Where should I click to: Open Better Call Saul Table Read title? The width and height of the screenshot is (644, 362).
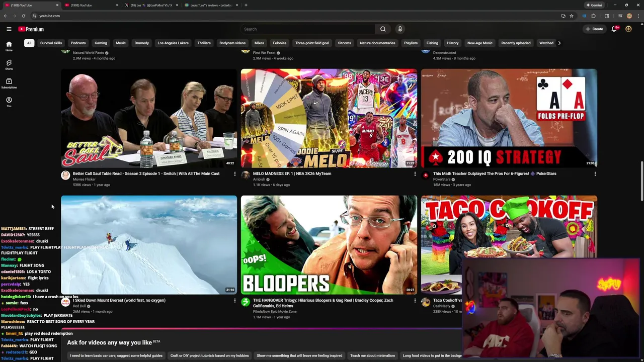pos(146,173)
